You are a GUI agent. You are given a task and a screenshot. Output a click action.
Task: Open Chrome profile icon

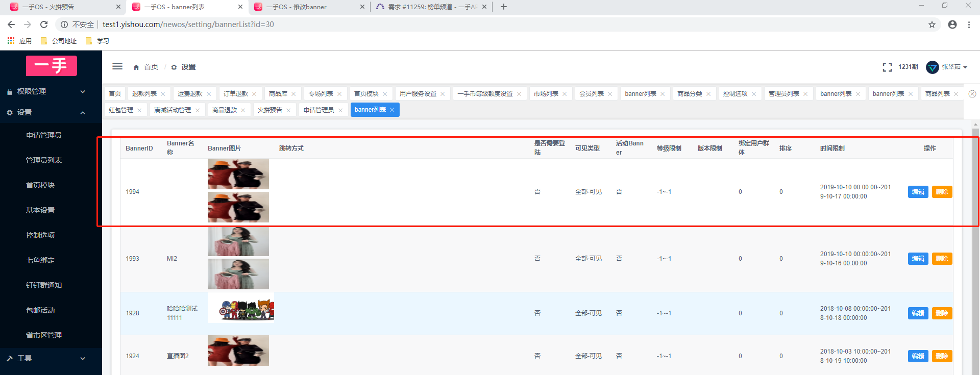tap(952, 24)
